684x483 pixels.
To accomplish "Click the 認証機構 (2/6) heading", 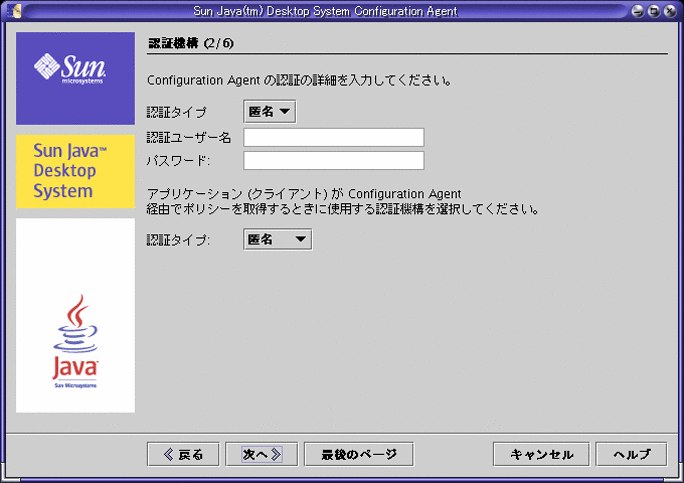I will [x=191, y=43].
